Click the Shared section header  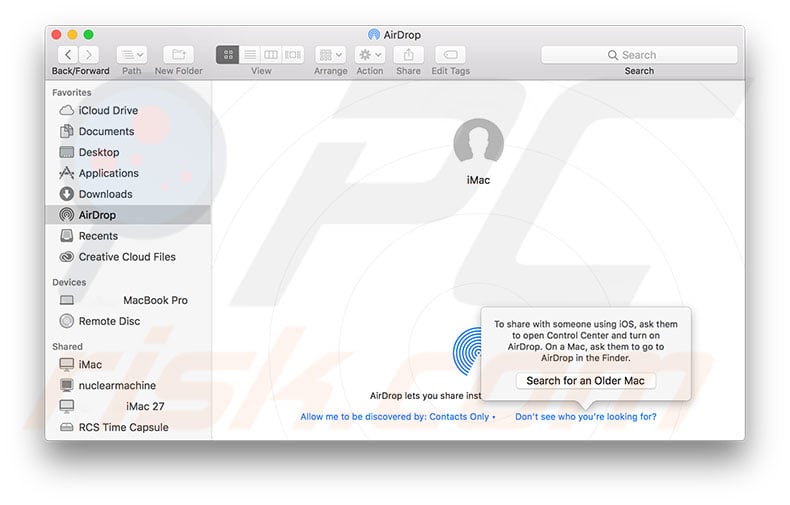(x=67, y=347)
